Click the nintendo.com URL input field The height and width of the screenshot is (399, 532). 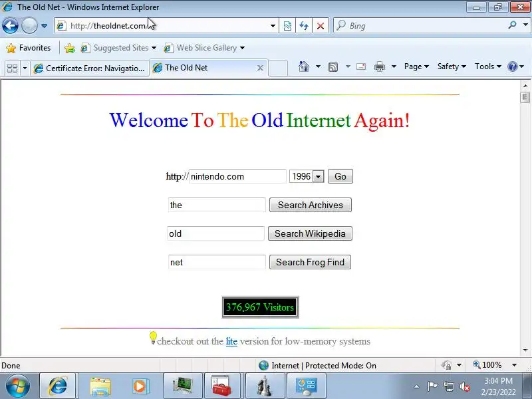click(x=237, y=176)
